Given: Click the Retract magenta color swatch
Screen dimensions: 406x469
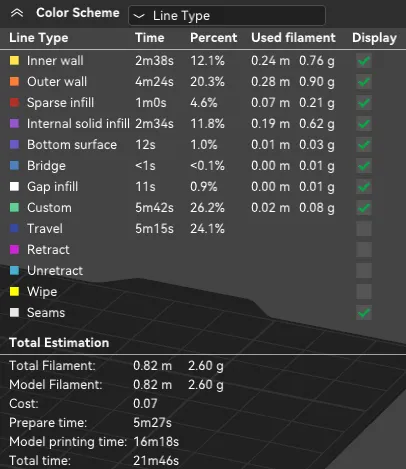Looking at the screenshot, I should (x=14, y=250).
